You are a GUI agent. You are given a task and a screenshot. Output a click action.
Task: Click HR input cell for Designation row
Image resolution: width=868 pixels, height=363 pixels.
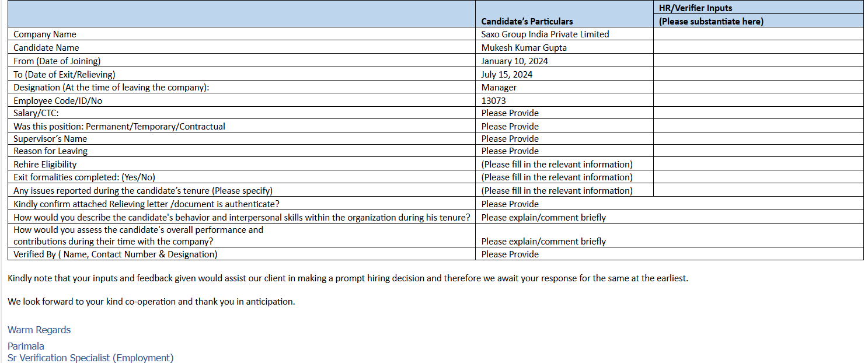758,88
